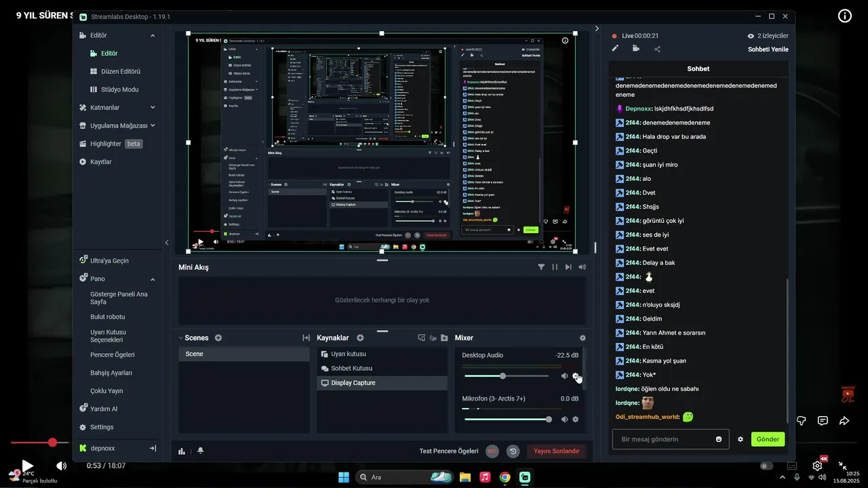Toggle the REC recording button
This screenshot has width=868, height=488.
492,451
